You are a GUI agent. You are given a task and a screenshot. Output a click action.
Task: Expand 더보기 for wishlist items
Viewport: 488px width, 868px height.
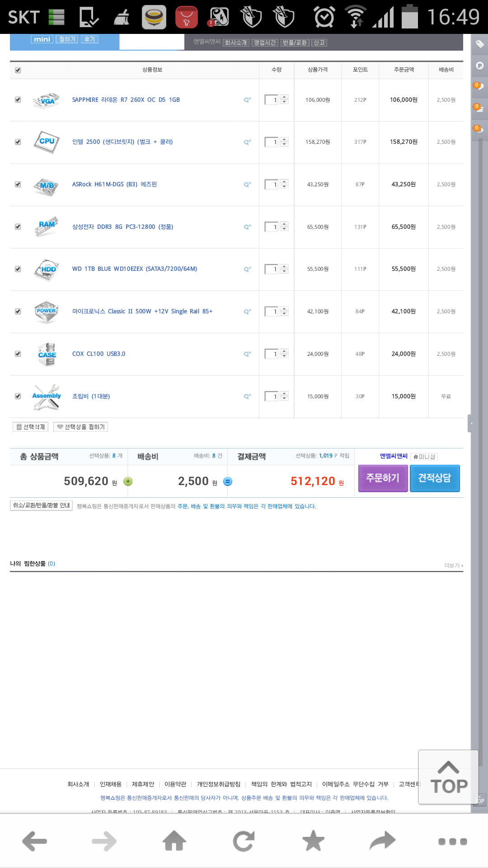(x=453, y=566)
